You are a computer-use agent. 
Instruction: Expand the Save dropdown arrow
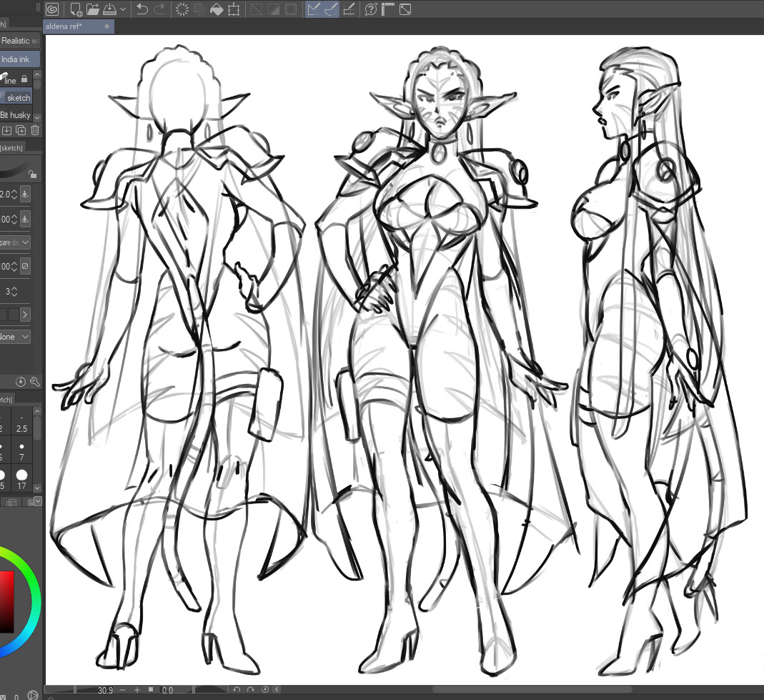[x=123, y=9]
